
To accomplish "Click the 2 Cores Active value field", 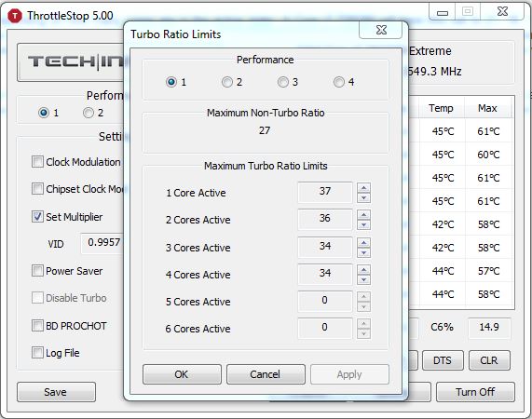I will 324,220.
